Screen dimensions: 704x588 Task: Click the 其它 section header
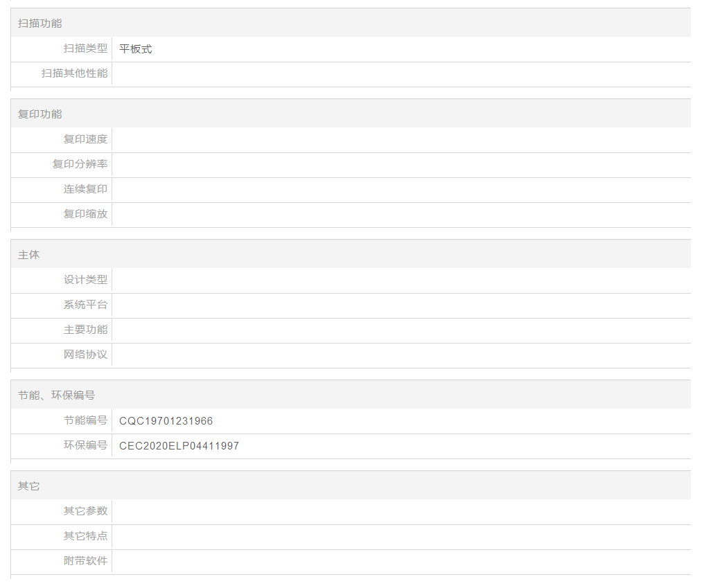tap(28, 486)
